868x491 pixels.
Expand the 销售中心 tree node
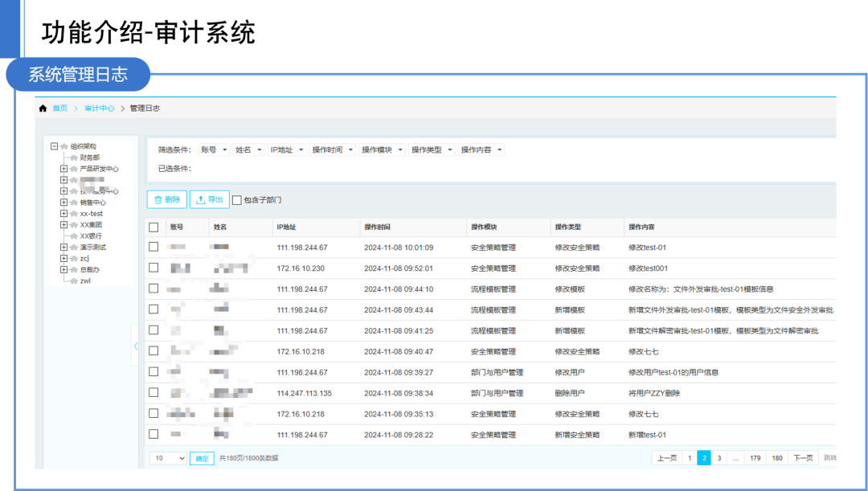coord(63,203)
